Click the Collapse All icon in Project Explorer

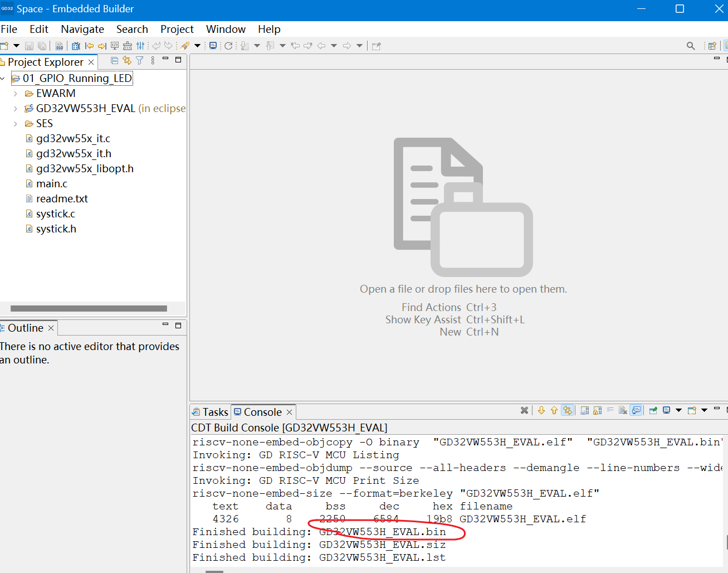(114, 61)
